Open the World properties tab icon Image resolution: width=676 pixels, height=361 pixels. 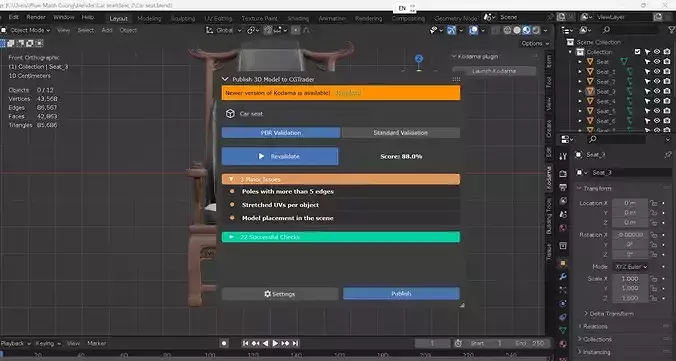[563, 227]
